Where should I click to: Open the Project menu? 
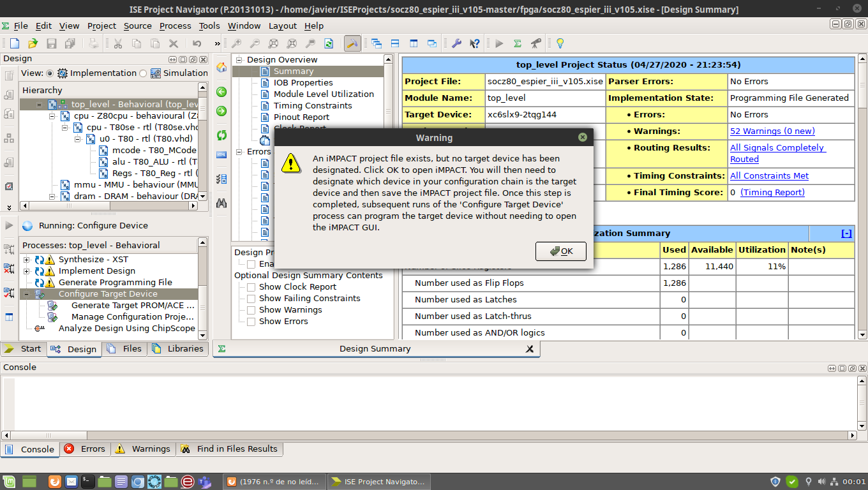[101, 26]
